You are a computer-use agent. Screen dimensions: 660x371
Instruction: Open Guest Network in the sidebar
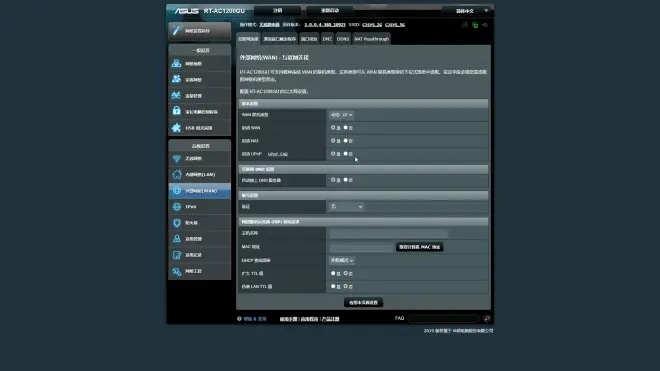[200, 80]
